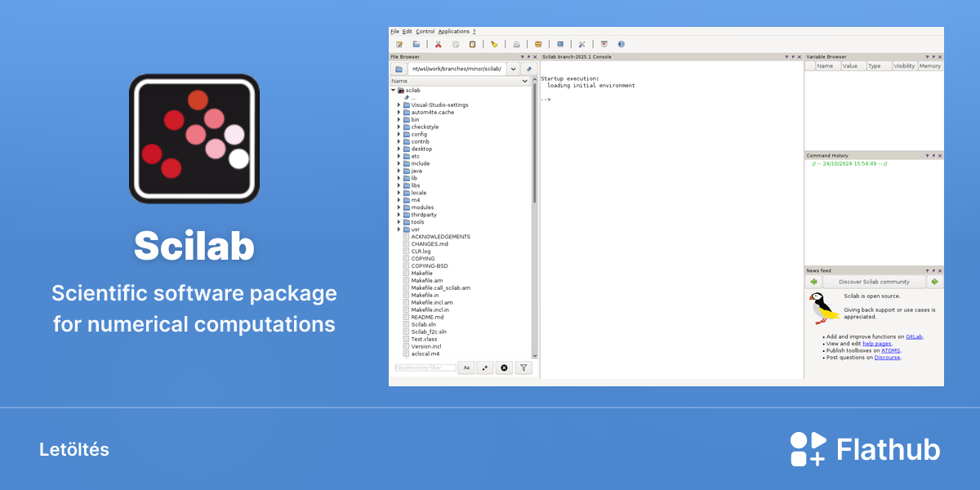Screen dimensions: 980x490
Task: Click the Cut scissors icon
Action: [x=439, y=44]
